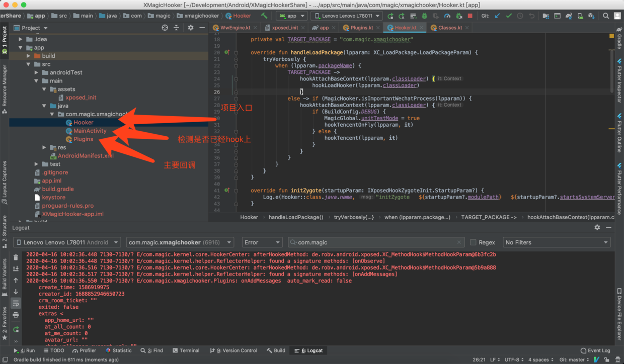This screenshot has height=364, width=624.
Task: Click the Restart logcat green icon
Action: point(16,329)
